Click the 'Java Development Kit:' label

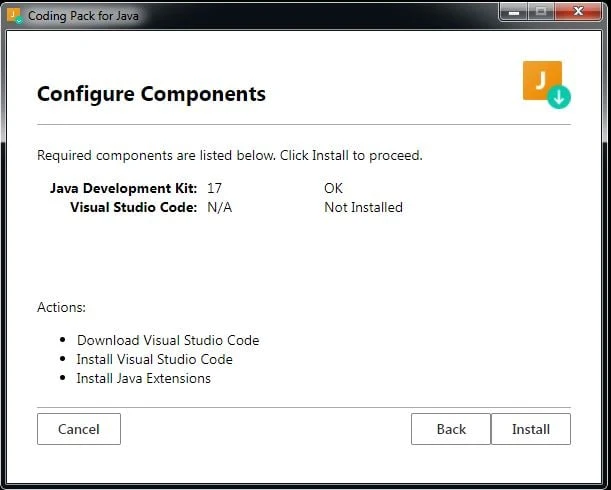[x=124, y=188]
